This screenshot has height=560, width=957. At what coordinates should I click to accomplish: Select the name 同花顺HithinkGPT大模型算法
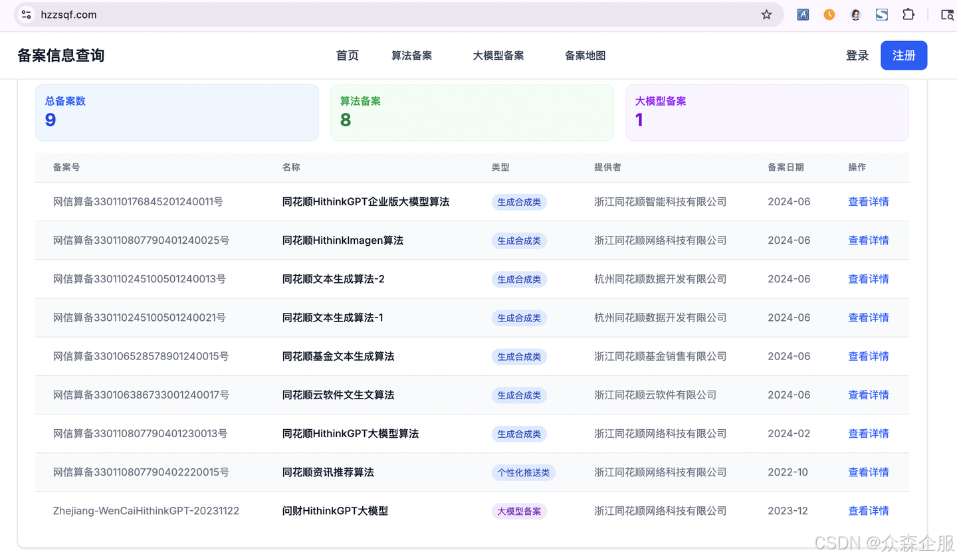point(350,433)
